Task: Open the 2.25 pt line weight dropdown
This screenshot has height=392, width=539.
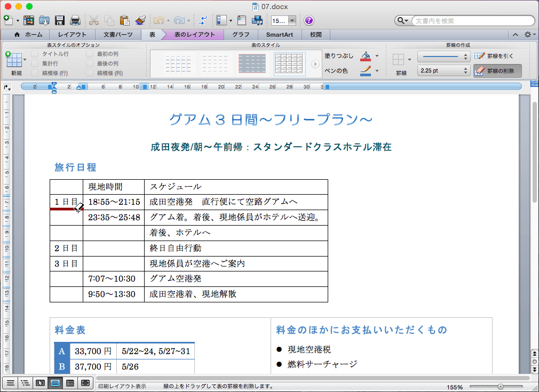Action: pos(444,70)
